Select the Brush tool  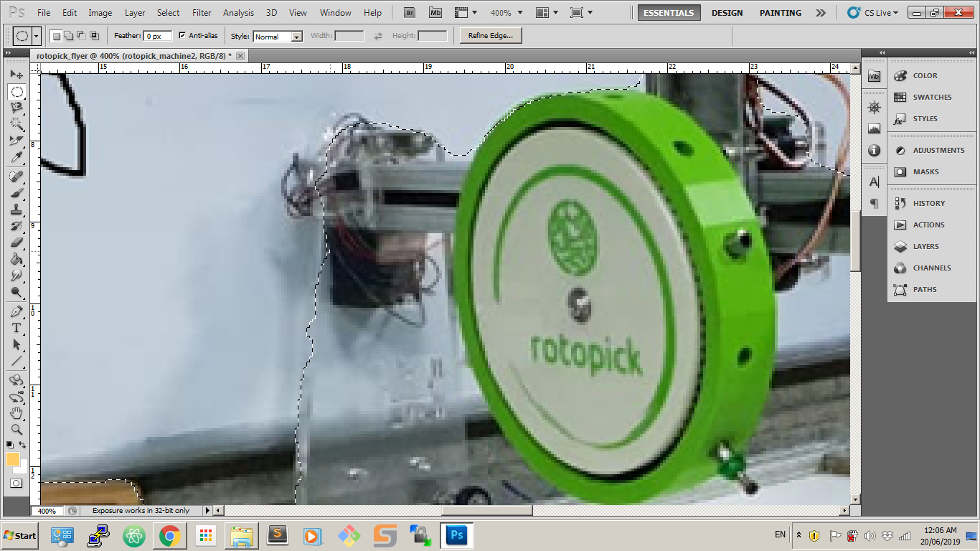17,193
